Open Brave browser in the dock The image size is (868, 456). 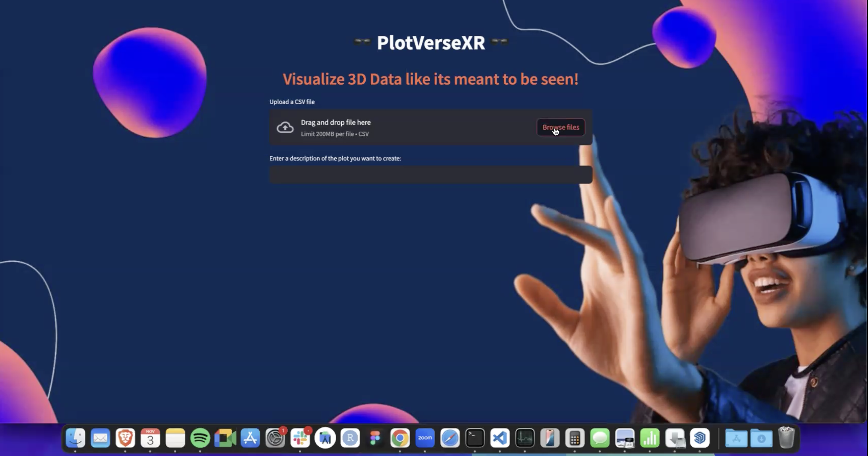125,438
